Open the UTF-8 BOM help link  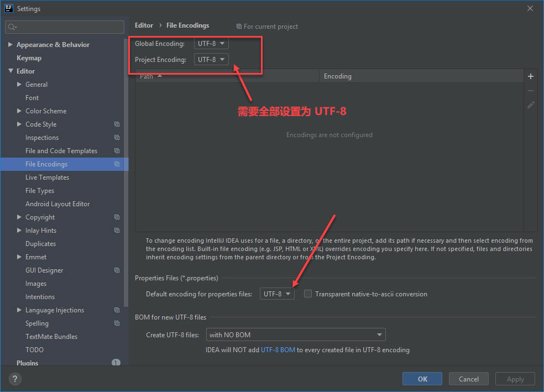278,349
